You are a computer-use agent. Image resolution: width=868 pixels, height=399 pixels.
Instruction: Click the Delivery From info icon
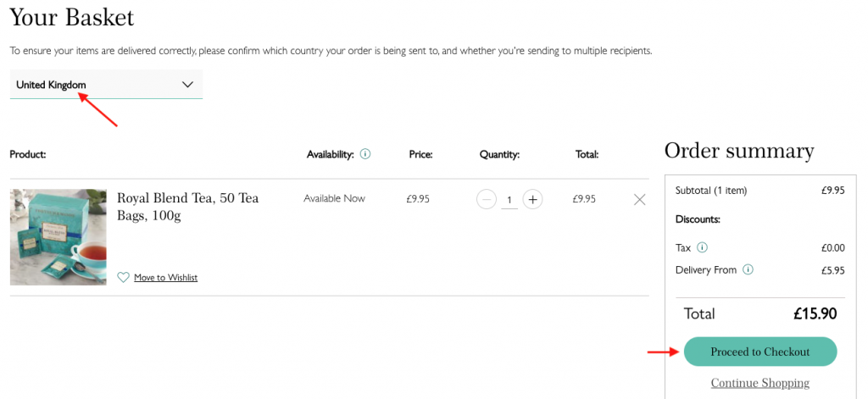click(748, 269)
